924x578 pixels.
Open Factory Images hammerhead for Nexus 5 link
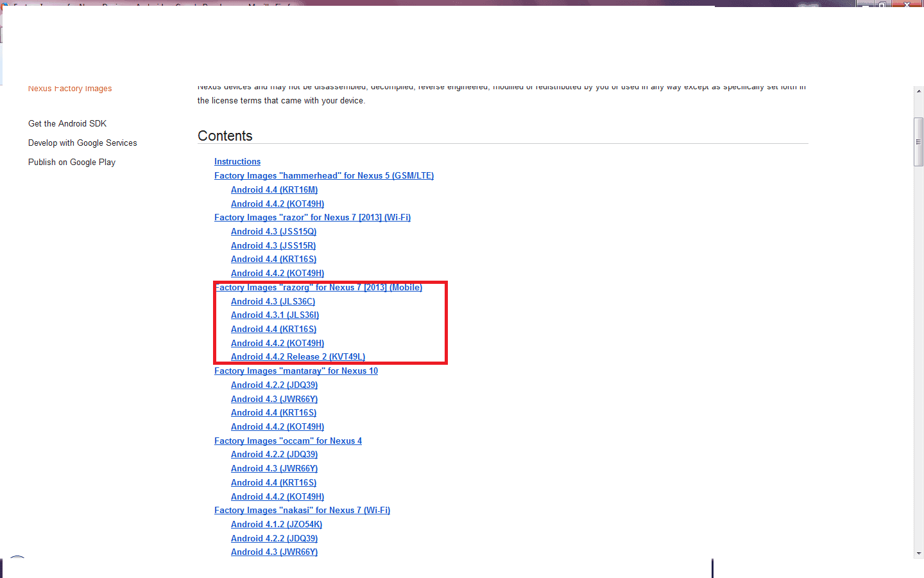coord(324,175)
